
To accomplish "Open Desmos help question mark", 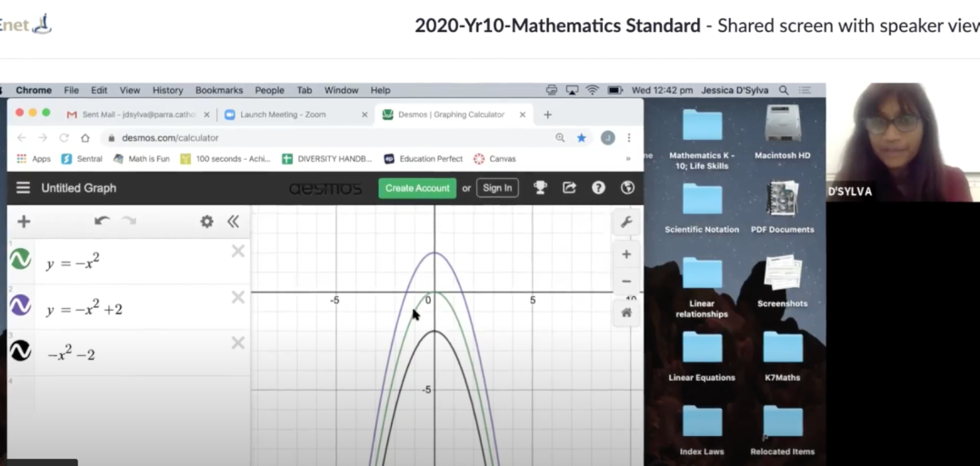I will tap(599, 187).
